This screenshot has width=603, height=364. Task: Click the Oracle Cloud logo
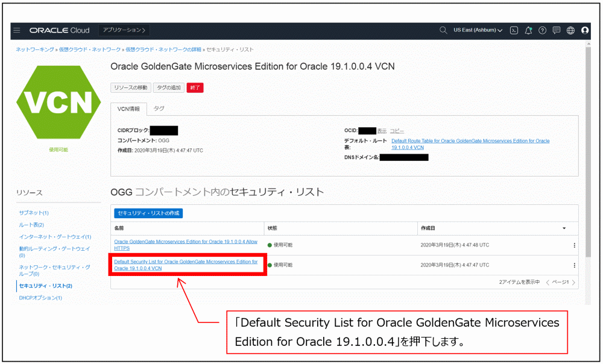[60, 30]
